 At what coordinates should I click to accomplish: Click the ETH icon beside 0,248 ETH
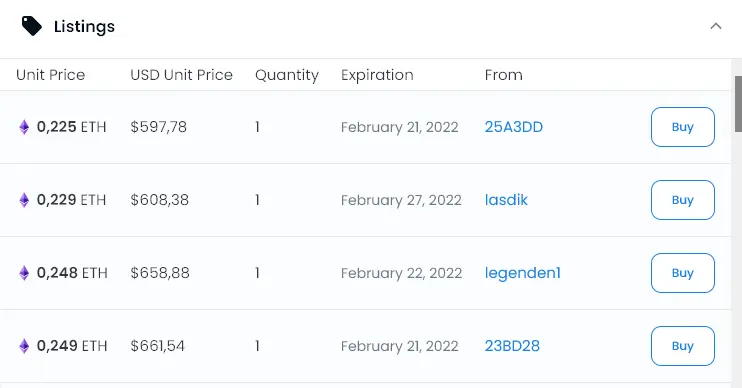[24, 273]
